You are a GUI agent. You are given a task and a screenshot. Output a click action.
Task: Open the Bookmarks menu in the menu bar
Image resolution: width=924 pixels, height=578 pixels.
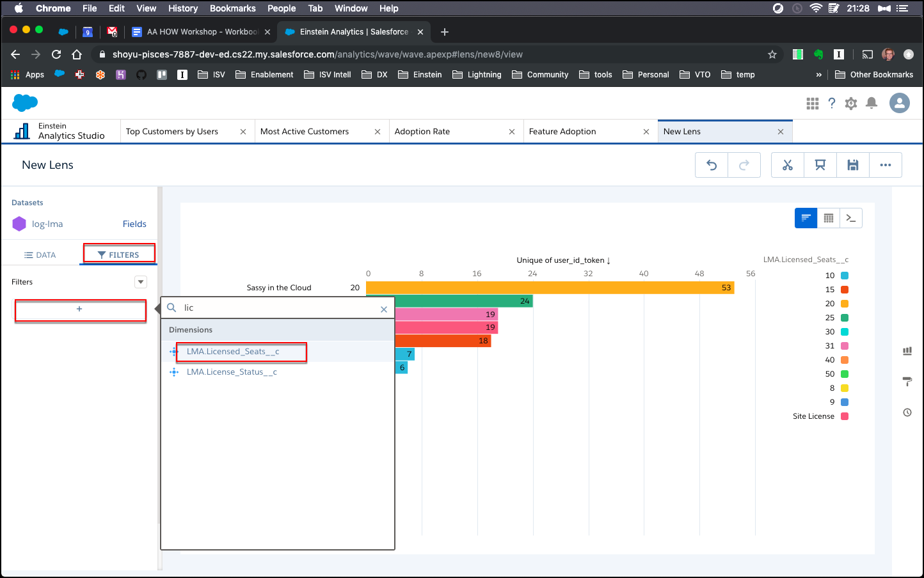pyautogui.click(x=233, y=8)
